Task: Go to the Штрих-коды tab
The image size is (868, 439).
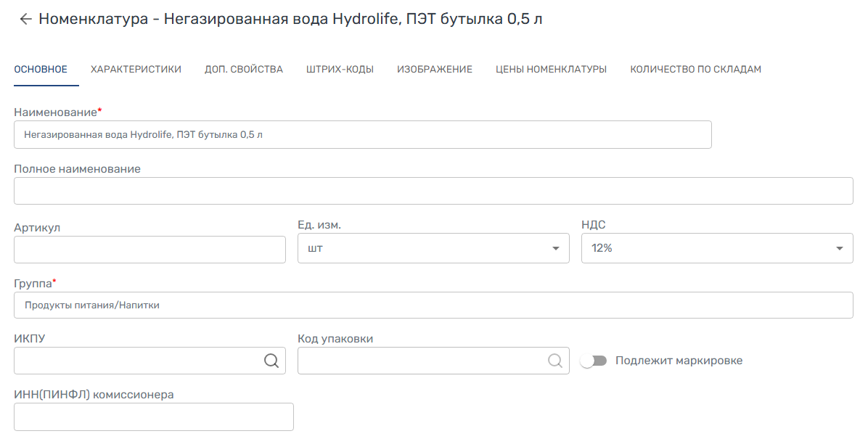Action: click(x=340, y=70)
